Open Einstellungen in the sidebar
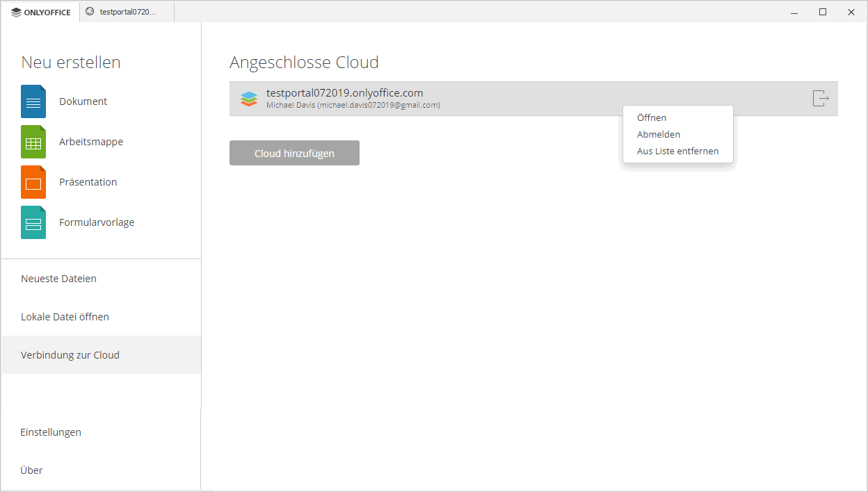This screenshot has width=868, height=492. point(101,432)
